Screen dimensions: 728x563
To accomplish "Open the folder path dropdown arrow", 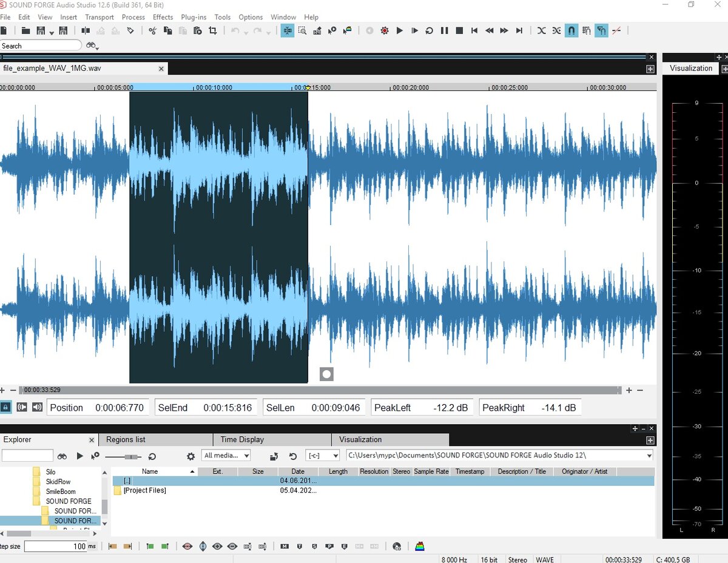I will coord(649,456).
